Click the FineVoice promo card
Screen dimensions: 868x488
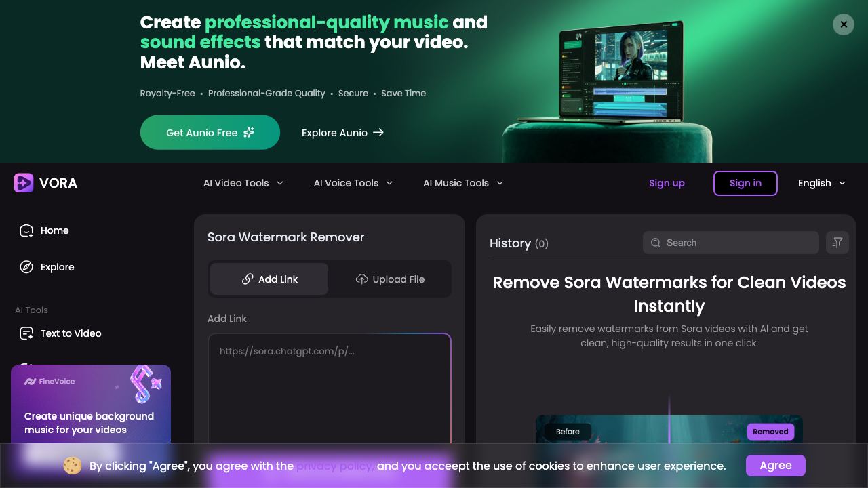tap(91, 405)
